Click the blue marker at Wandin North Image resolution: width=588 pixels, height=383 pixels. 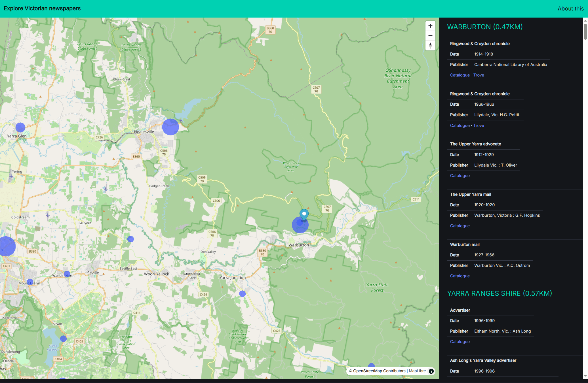click(67, 274)
